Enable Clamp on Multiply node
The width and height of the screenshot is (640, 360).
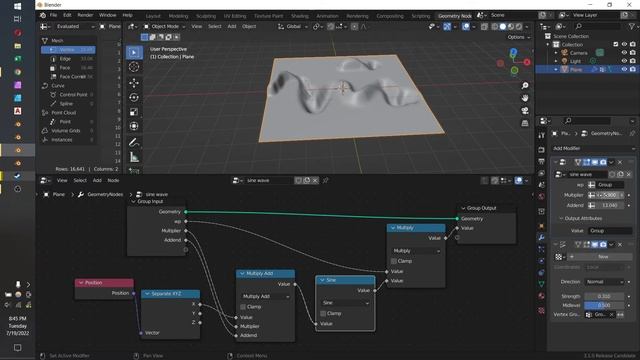point(394,261)
